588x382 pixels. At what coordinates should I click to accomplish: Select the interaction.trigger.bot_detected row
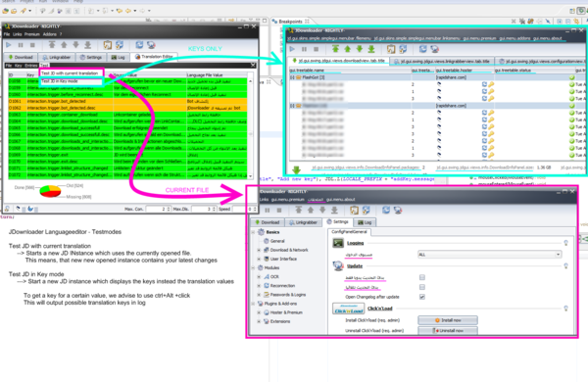127,101
